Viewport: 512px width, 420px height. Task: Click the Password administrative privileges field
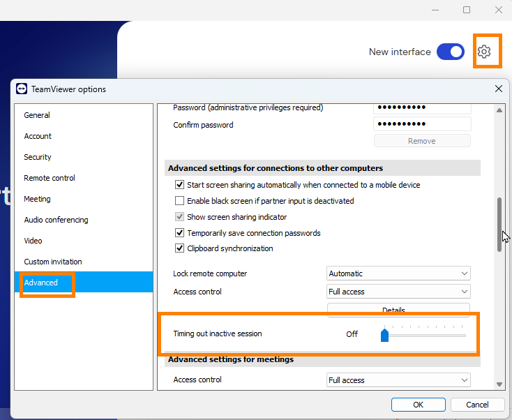click(x=422, y=107)
